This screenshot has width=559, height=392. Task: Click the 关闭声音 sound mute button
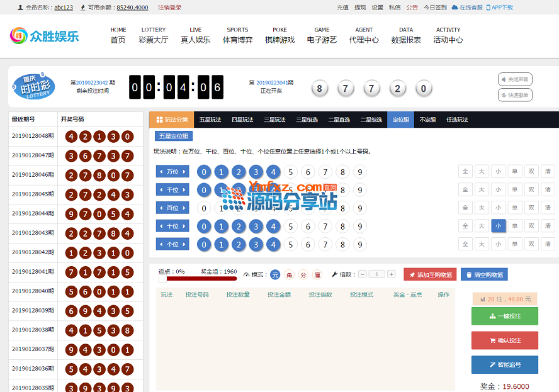[515, 79]
